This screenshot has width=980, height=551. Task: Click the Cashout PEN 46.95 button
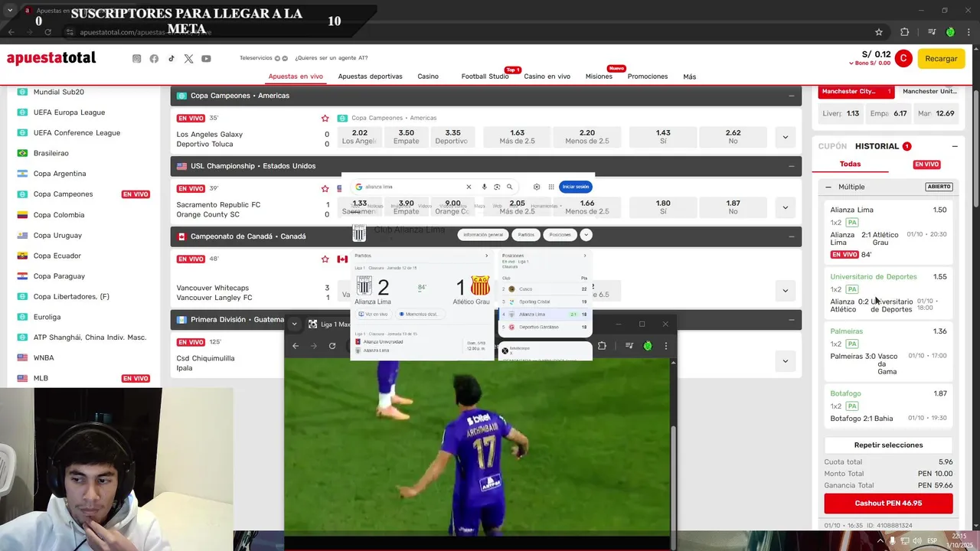point(888,504)
